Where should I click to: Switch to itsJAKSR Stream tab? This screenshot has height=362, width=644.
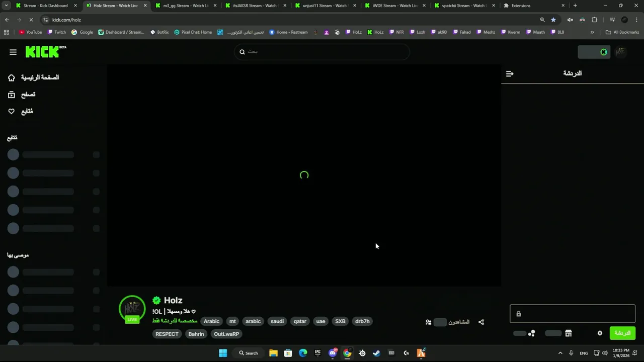pos(255,6)
